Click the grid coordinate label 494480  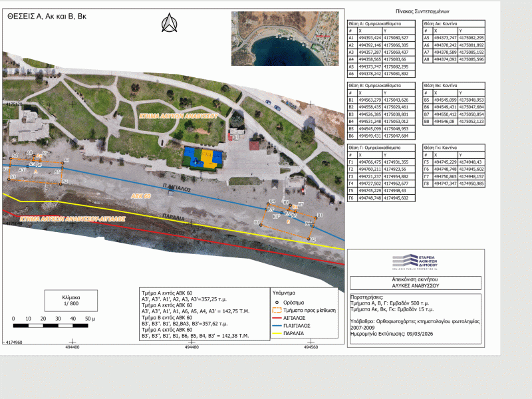(192, 347)
